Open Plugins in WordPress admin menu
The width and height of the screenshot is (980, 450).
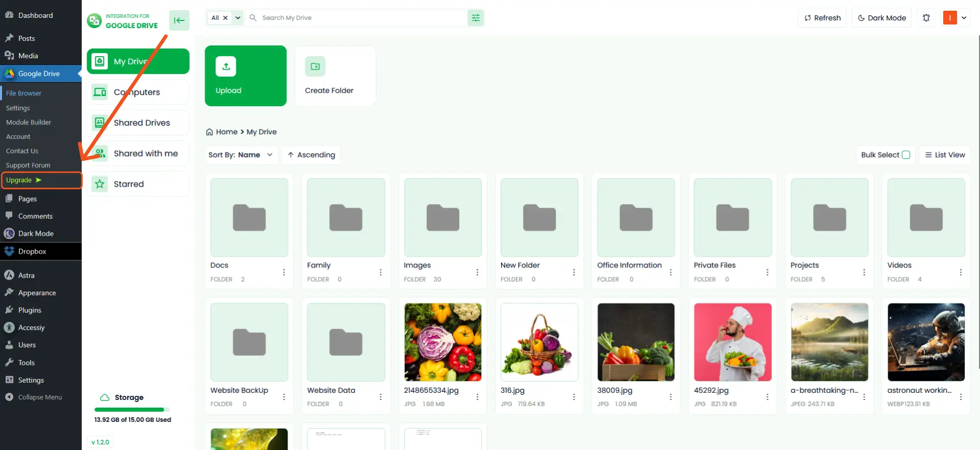click(x=30, y=310)
